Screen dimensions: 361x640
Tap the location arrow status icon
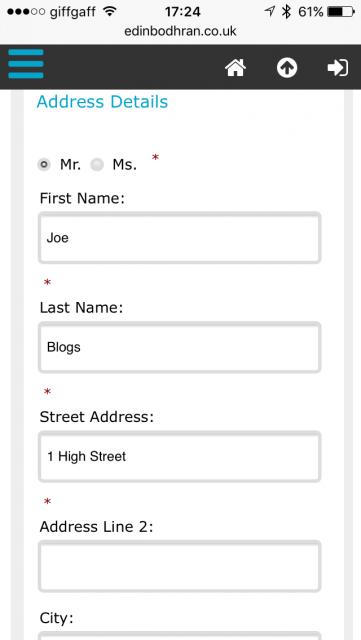270,11
